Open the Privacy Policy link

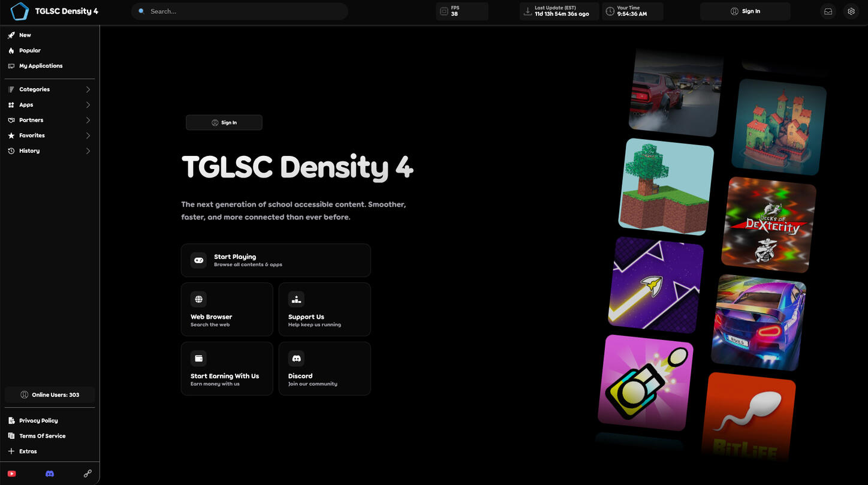[38, 421]
